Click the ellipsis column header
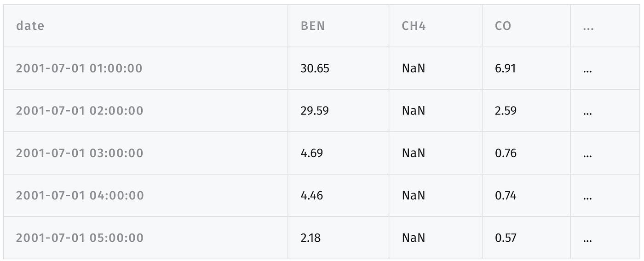Image resolution: width=644 pixels, height=261 pixels. click(x=588, y=27)
